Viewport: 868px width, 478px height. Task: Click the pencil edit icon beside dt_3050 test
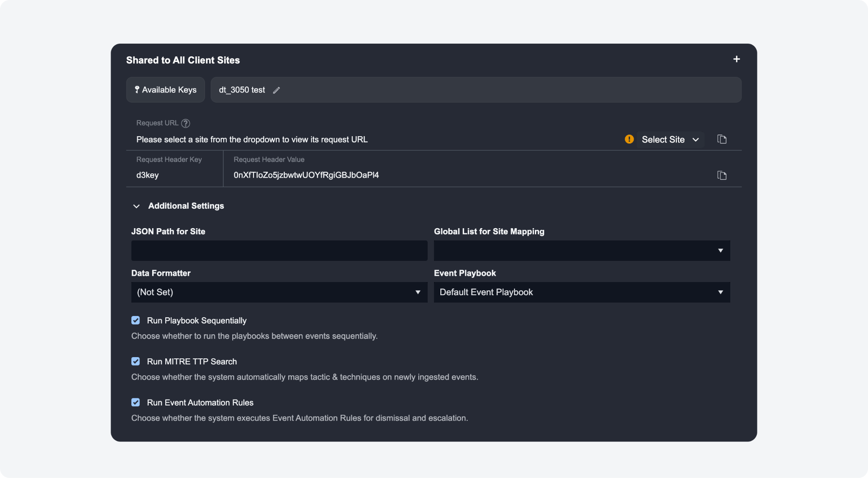point(276,90)
